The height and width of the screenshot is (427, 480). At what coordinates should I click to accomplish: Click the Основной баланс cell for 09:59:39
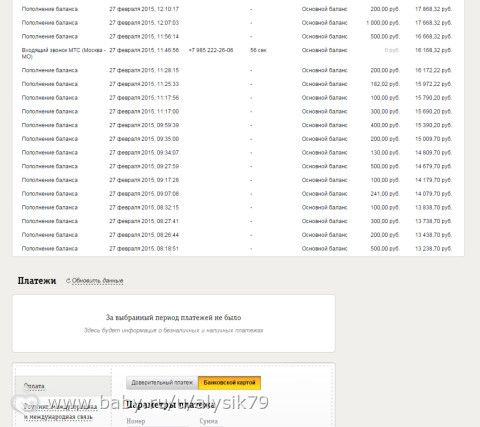[324, 125]
